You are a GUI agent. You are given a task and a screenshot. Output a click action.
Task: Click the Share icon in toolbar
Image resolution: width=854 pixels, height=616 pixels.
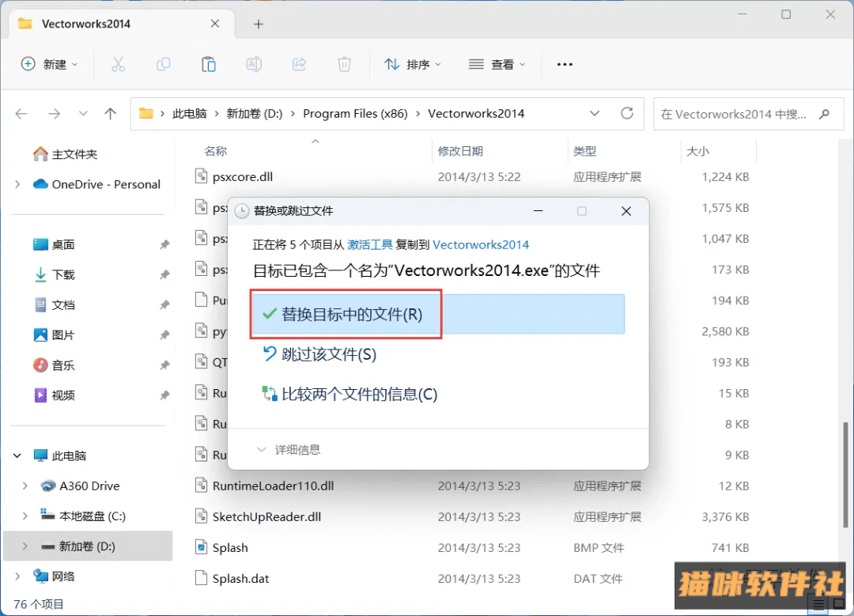[299, 64]
